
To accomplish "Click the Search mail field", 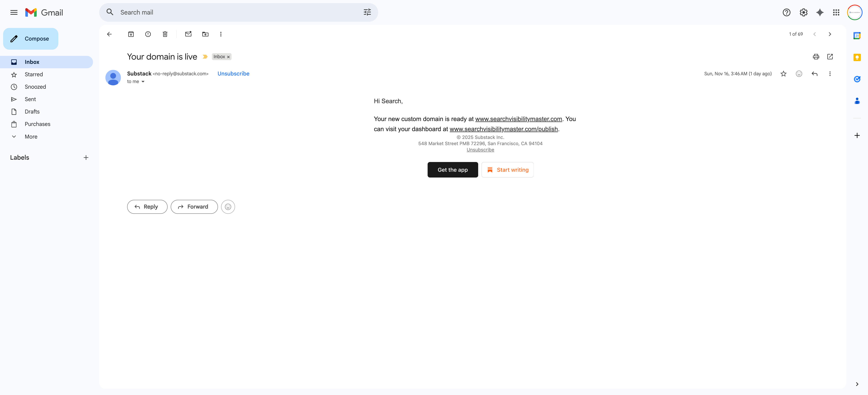I will [236, 12].
